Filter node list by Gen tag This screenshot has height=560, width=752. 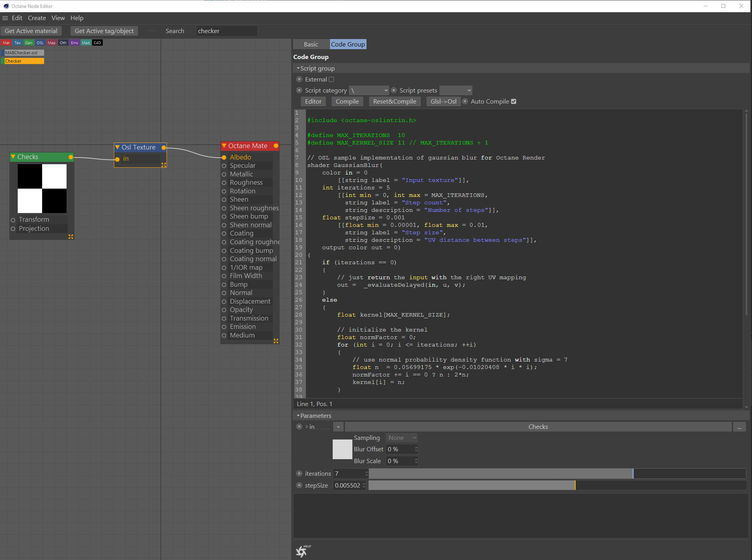click(x=29, y=43)
